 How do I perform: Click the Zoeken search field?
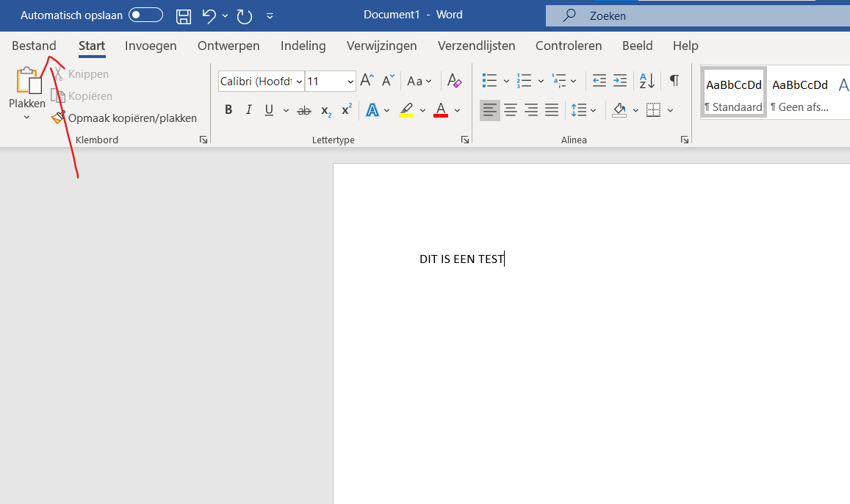(698, 15)
